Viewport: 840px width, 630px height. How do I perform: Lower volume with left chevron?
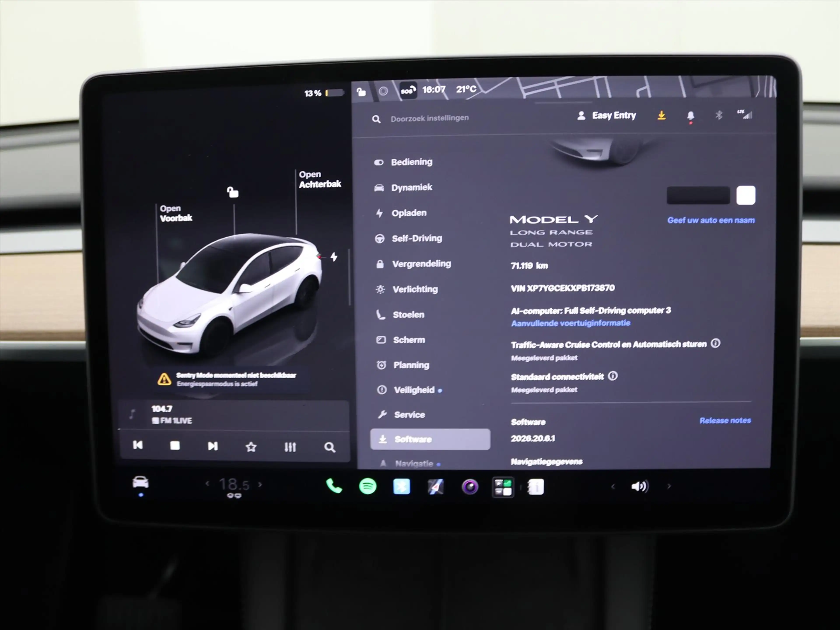[x=613, y=486]
